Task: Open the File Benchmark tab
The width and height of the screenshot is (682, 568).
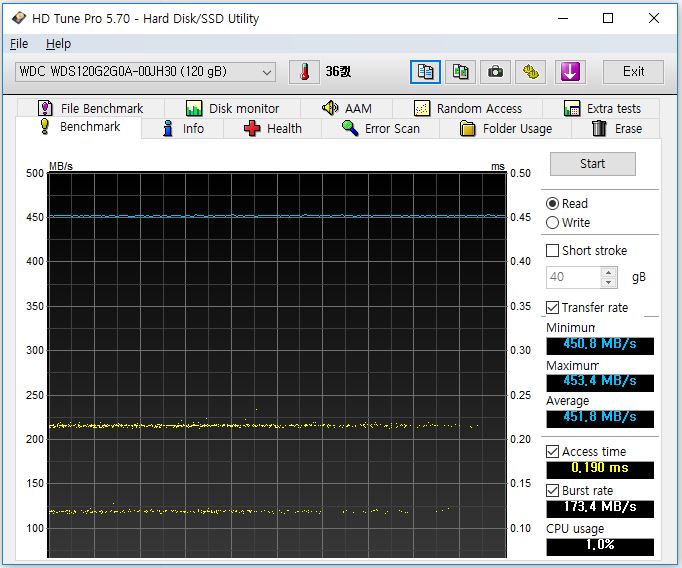Action: pyautogui.click(x=90, y=108)
